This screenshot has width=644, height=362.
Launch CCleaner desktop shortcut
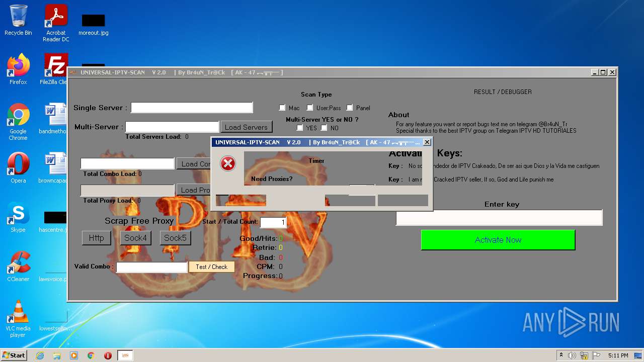(x=18, y=266)
